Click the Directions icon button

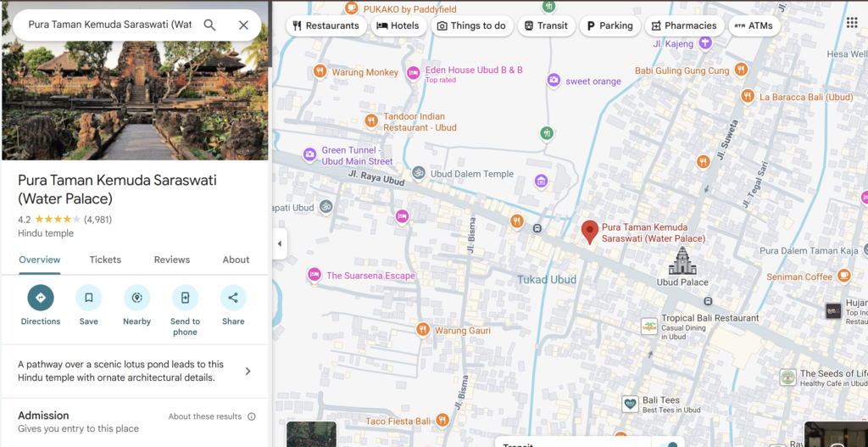coord(41,298)
